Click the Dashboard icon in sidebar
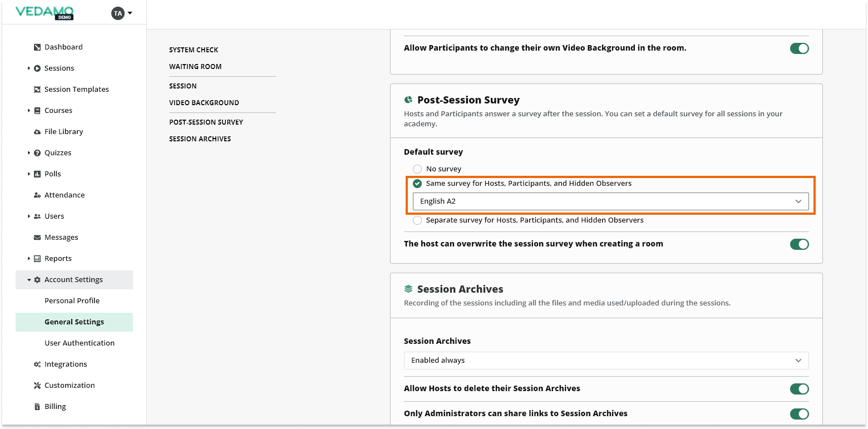The image size is (868, 429). (37, 47)
